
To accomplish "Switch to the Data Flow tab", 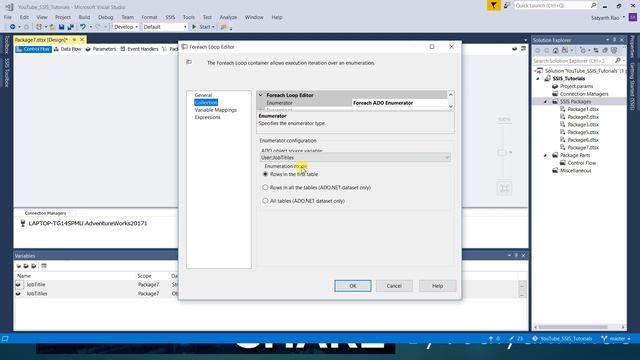I will coord(67,49).
